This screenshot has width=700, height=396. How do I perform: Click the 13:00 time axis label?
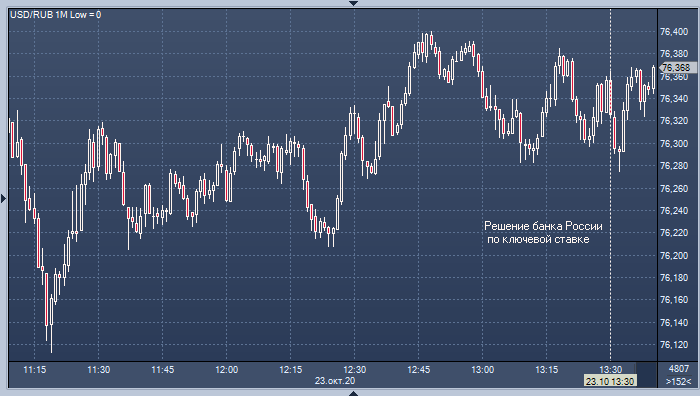click(x=483, y=370)
